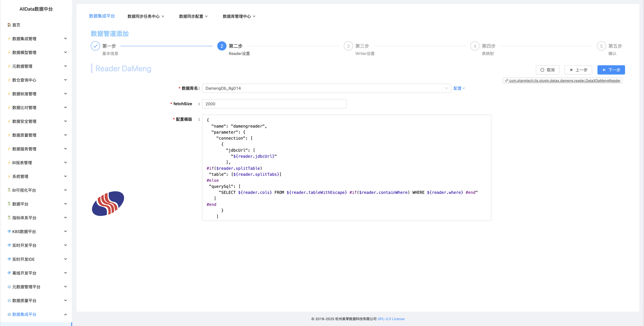Click the completed step one checkmark icon
The width and height of the screenshot is (644, 326).
[x=95, y=46]
